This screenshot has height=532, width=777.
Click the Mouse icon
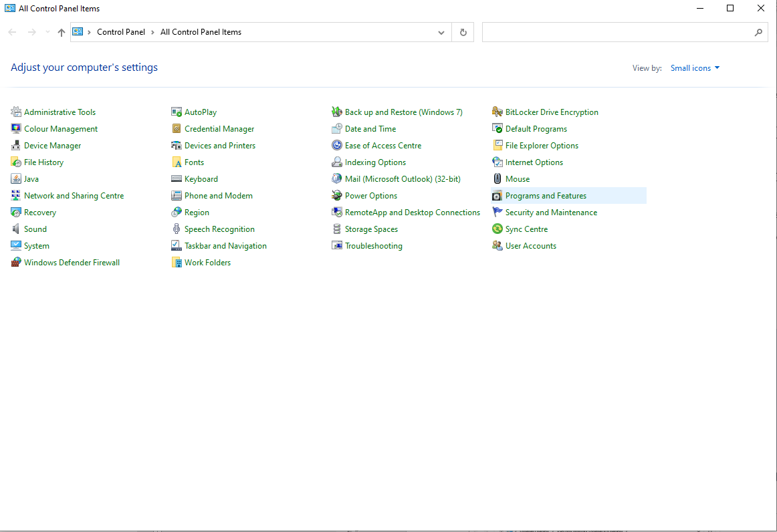click(x=497, y=179)
